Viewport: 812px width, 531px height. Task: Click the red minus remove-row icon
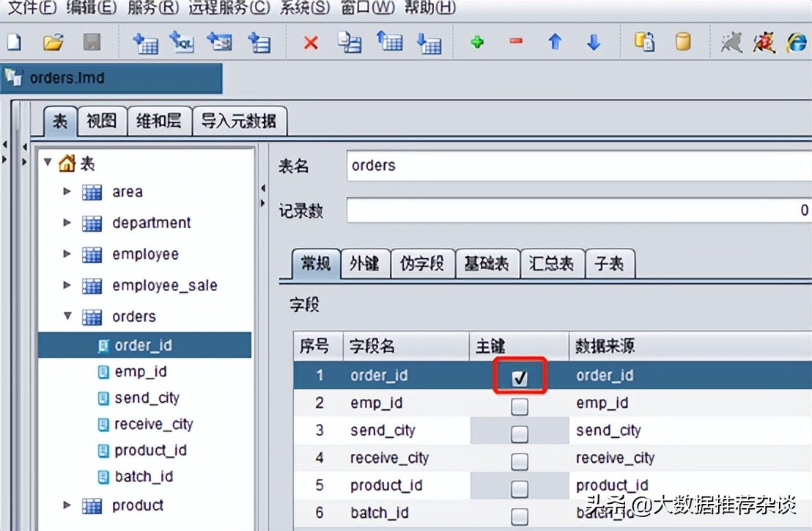[x=516, y=42]
